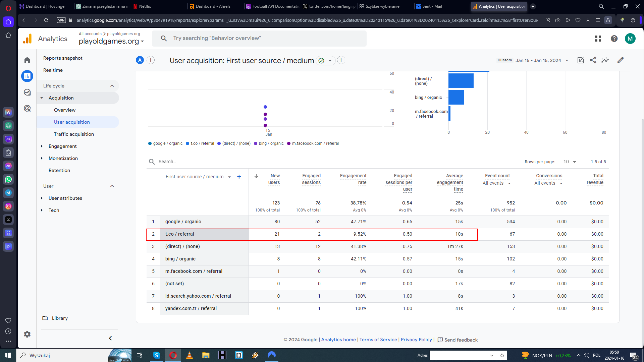Viewport: 644px width, 362px height.
Task: Collapse the User section
Action: coord(112,186)
